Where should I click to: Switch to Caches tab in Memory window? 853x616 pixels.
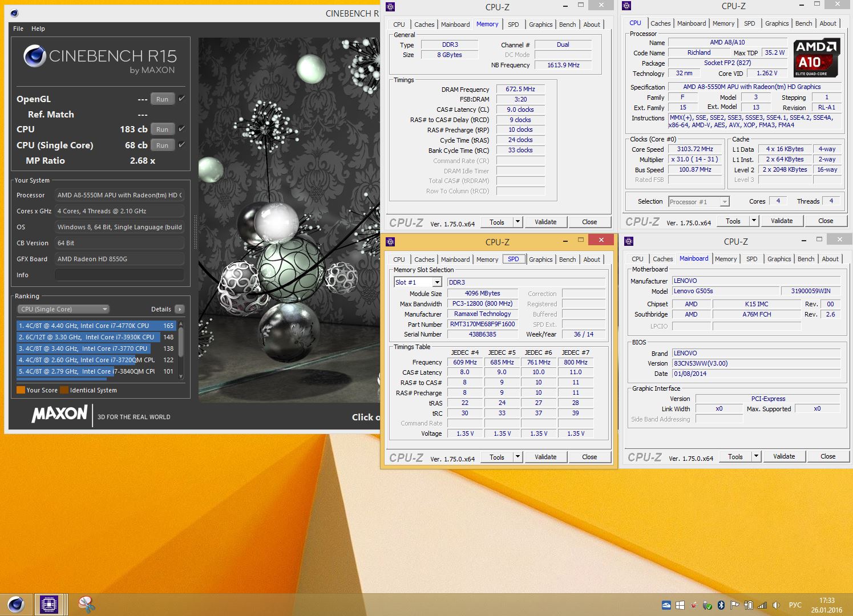pyautogui.click(x=424, y=25)
